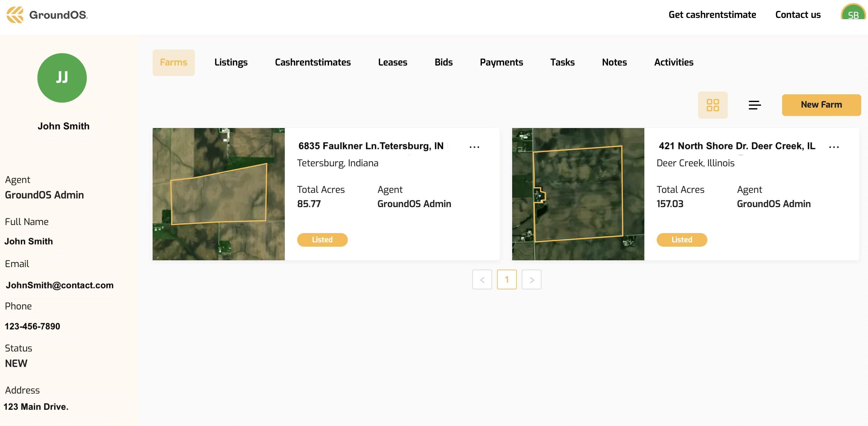This screenshot has width=868, height=426.
Task: Click Get cashrentstimate link
Action: pyautogui.click(x=712, y=15)
